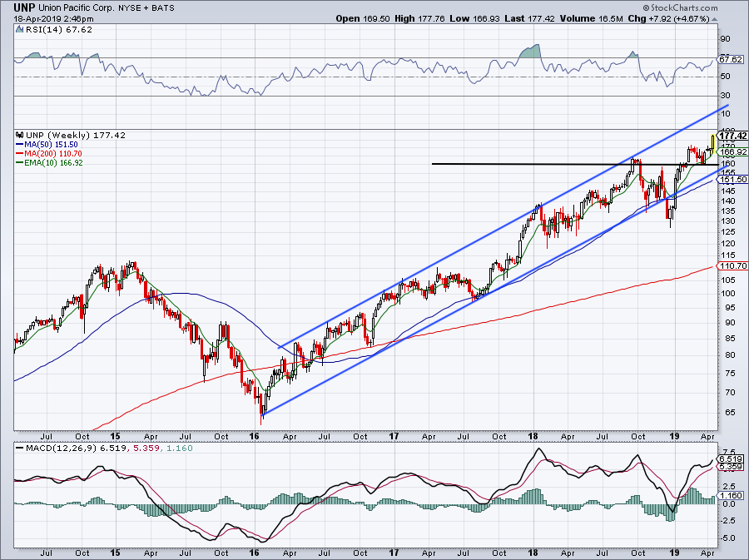Image resolution: width=749 pixels, height=560 pixels.
Task: Click the 5.359 value in the MACD panel label
Action: click(x=145, y=448)
